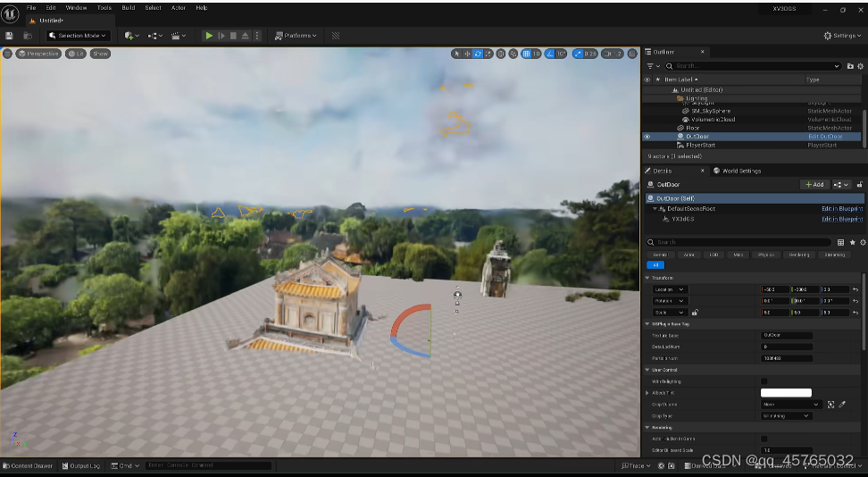Click the Outliner search field

coord(753,66)
